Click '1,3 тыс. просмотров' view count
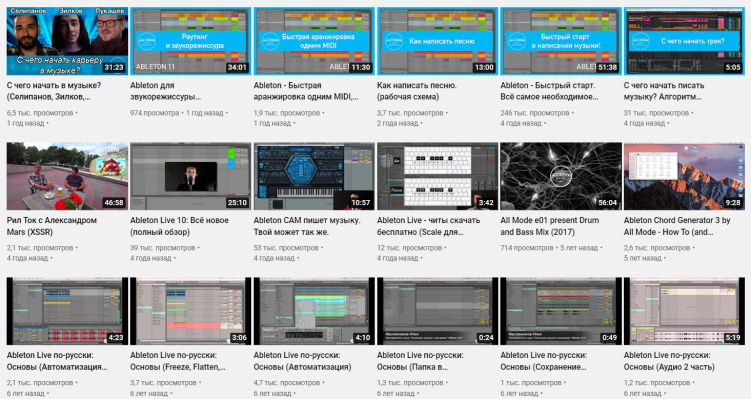 (410, 383)
